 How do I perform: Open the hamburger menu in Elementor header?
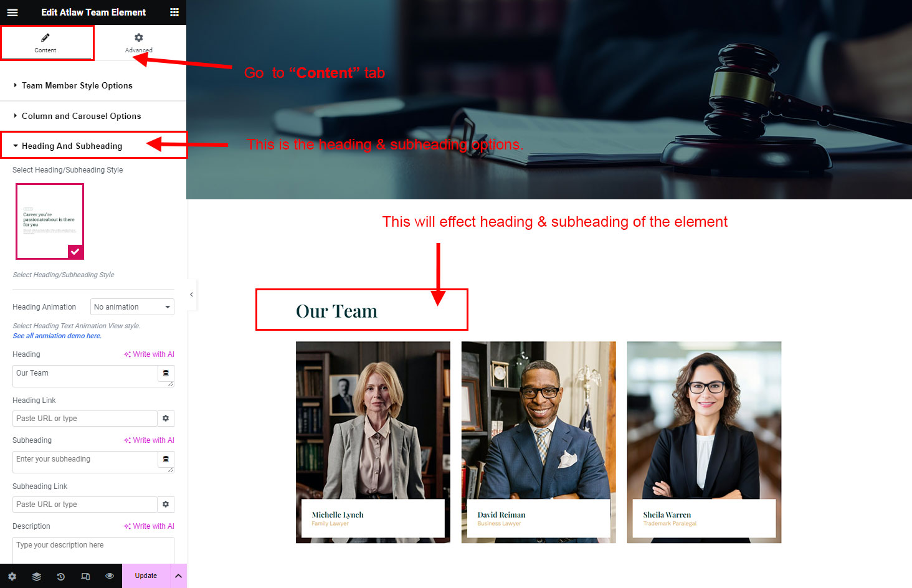pyautogui.click(x=12, y=12)
